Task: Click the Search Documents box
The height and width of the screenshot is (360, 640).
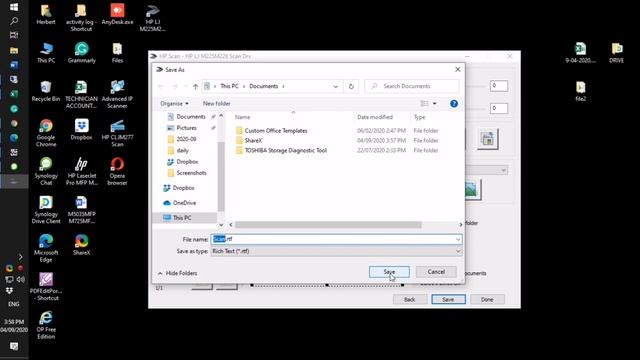Action: 412,86
